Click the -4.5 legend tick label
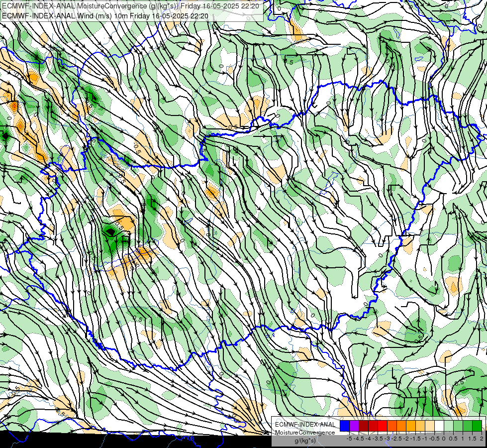The image size is (487, 448). coord(359,439)
